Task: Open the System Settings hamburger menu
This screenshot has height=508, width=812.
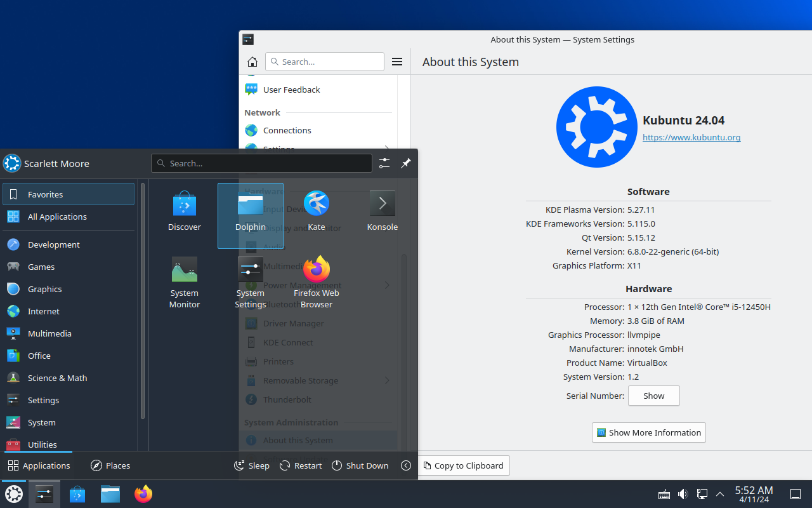Action: click(x=397, y=62)
